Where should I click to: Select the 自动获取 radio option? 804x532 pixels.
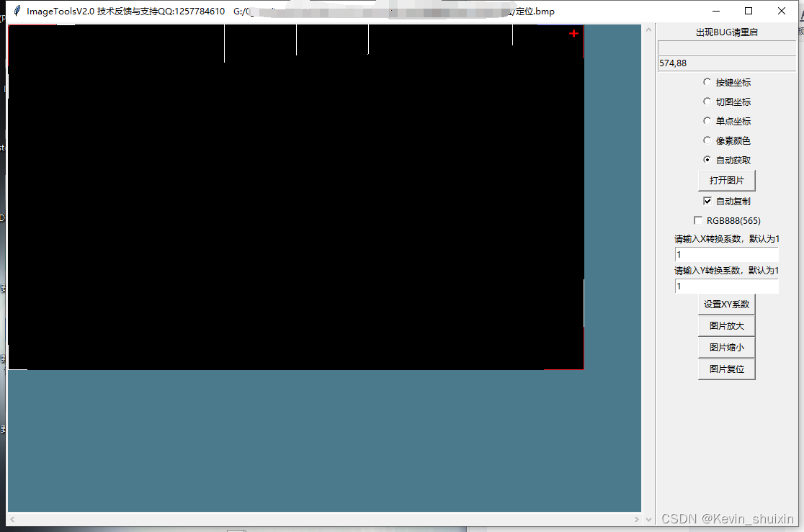(x=727, y=161)
